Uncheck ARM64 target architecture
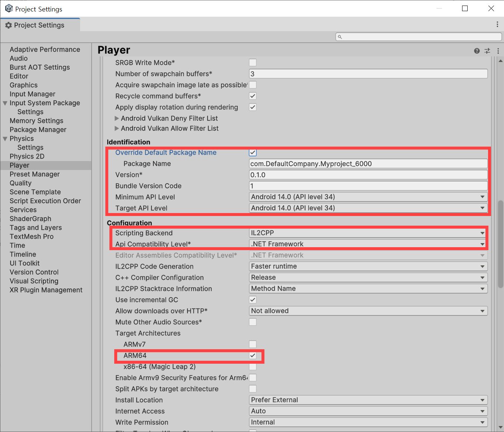The width and height of the screenshot is (504, 432). point(253,356)
